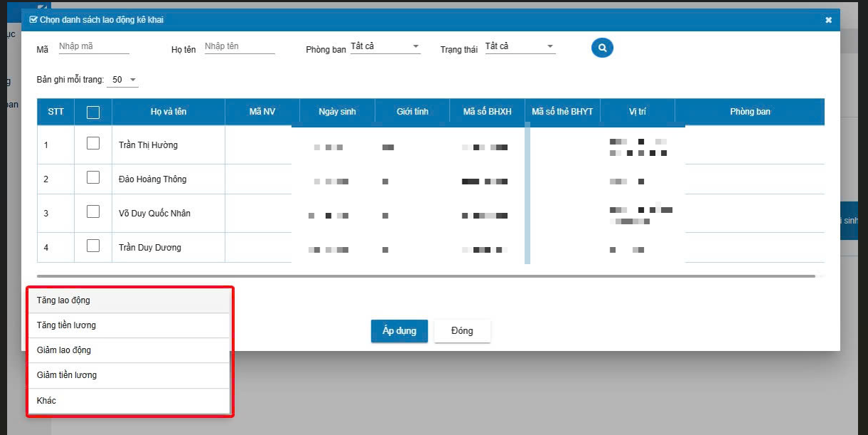
Task: Click the horizontal scrollbar below the table
Action: tap(425, 276)
